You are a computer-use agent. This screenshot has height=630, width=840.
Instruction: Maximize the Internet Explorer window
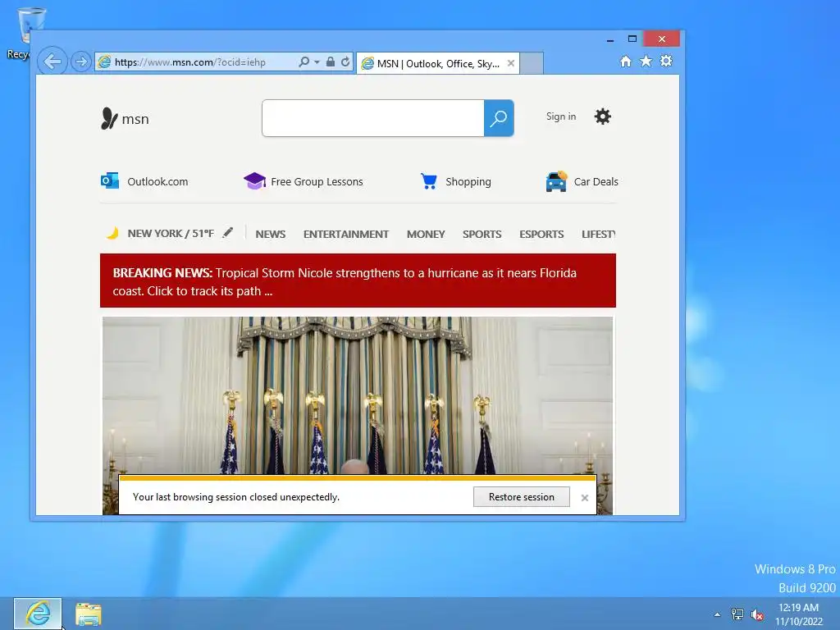coord(632,39)
